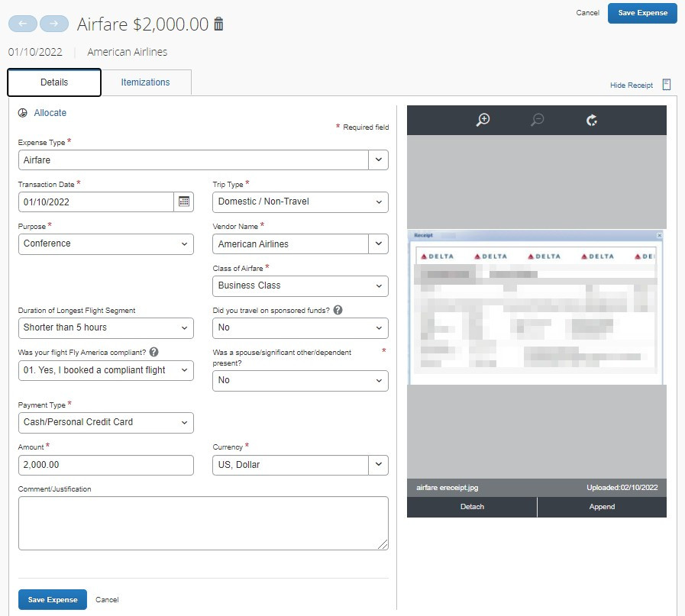Viewport: 685px width, 616px height.
Task: Rotate the receipt image
Action: pyautogui.click(x=591, y=120)
